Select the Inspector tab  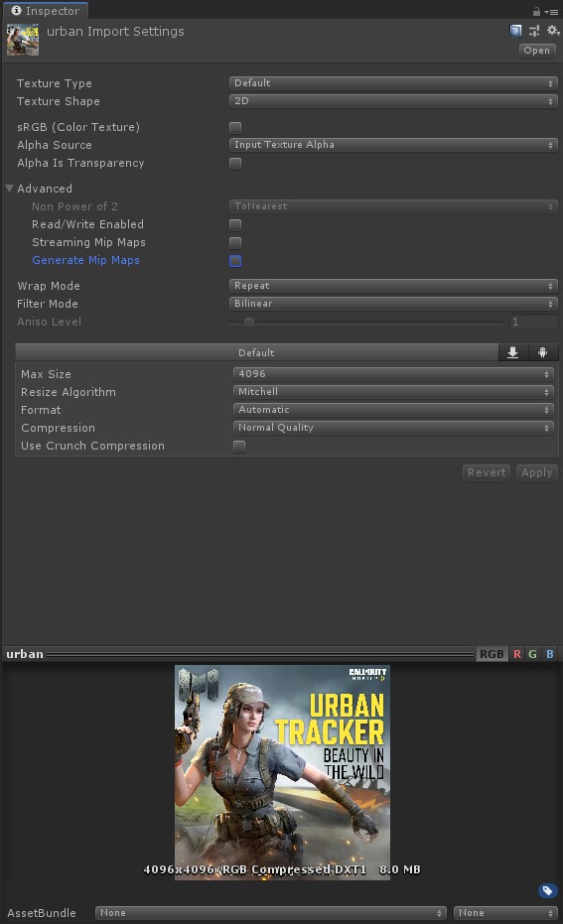click(45, 11)
